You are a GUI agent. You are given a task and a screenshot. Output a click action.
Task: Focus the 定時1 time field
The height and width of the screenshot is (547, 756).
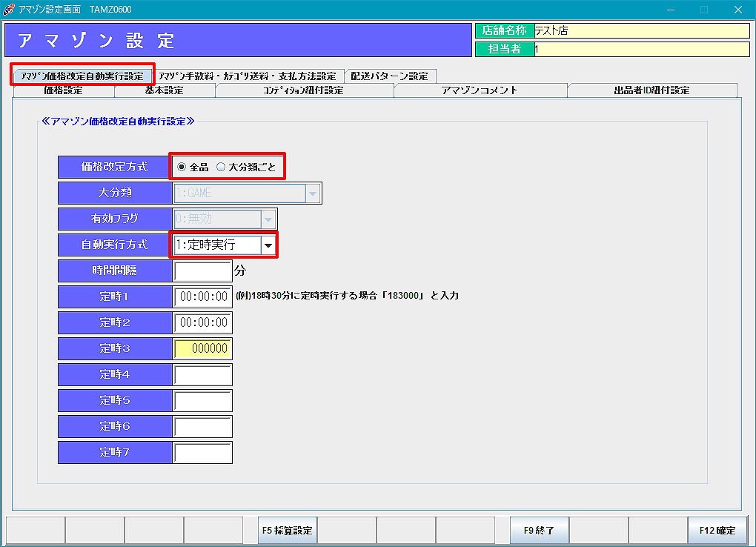[x=202, y=297]
